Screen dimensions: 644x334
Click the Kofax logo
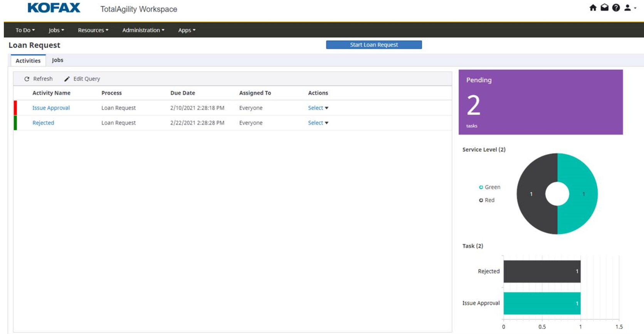pos(54,8)
